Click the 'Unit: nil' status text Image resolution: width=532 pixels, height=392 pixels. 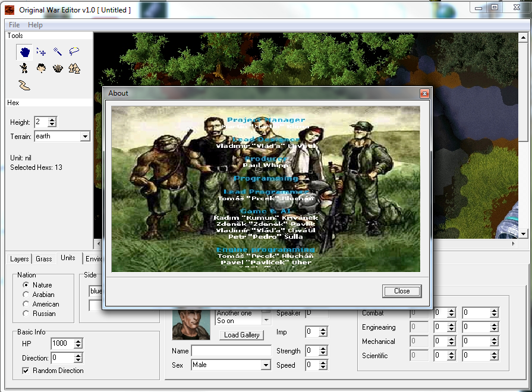coord(20,158)
